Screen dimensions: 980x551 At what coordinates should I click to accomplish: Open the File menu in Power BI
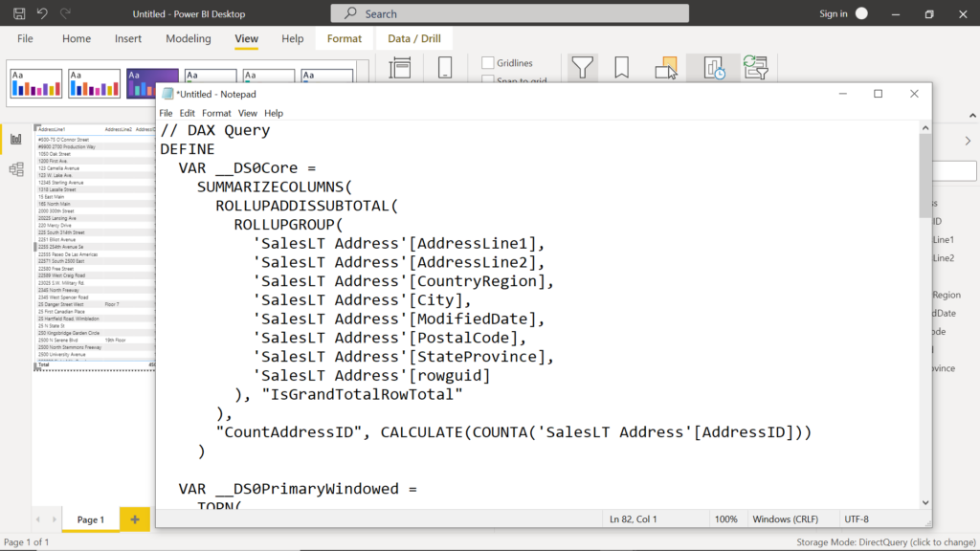pyautogui.click(x=24, y=38)
